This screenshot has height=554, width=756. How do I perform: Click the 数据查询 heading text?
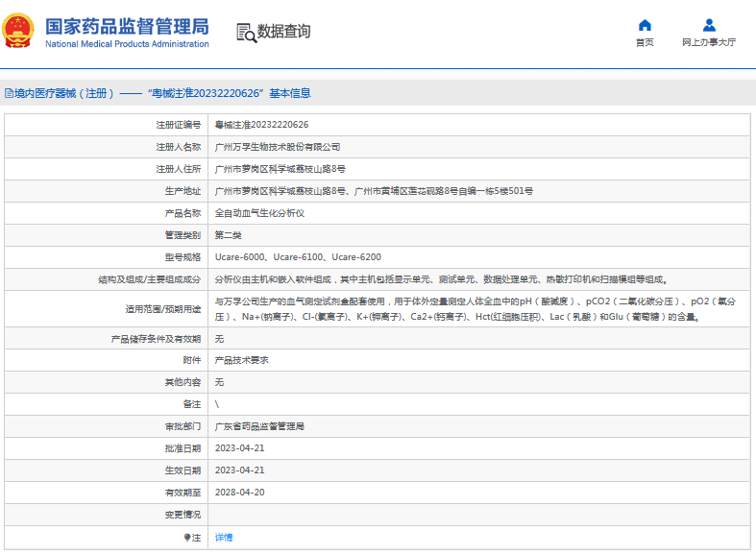click(283, 32)
